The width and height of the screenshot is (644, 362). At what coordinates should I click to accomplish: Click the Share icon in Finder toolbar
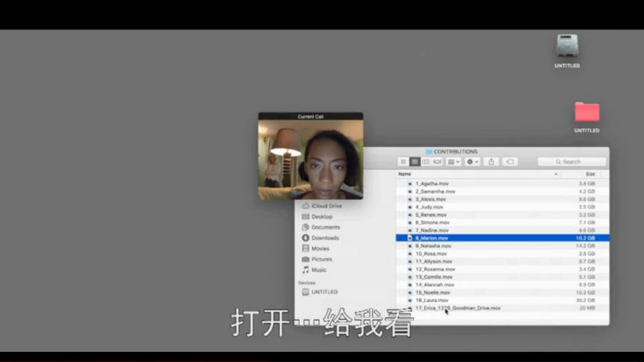pos(491,162)
